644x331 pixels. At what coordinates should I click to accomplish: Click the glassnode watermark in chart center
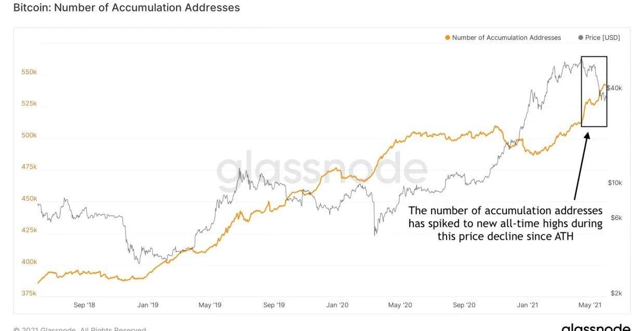coord(322,170)
